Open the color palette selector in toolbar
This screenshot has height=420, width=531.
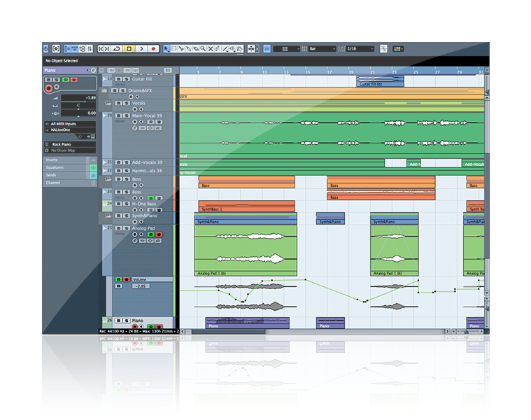[x=399, y=49]
